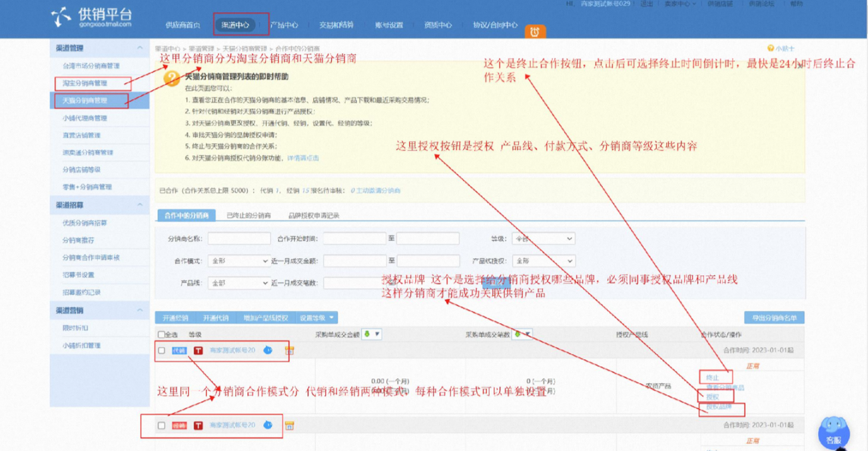
Task: Click the red Tmall T icon in 经销 row
Action: [198, 425]
